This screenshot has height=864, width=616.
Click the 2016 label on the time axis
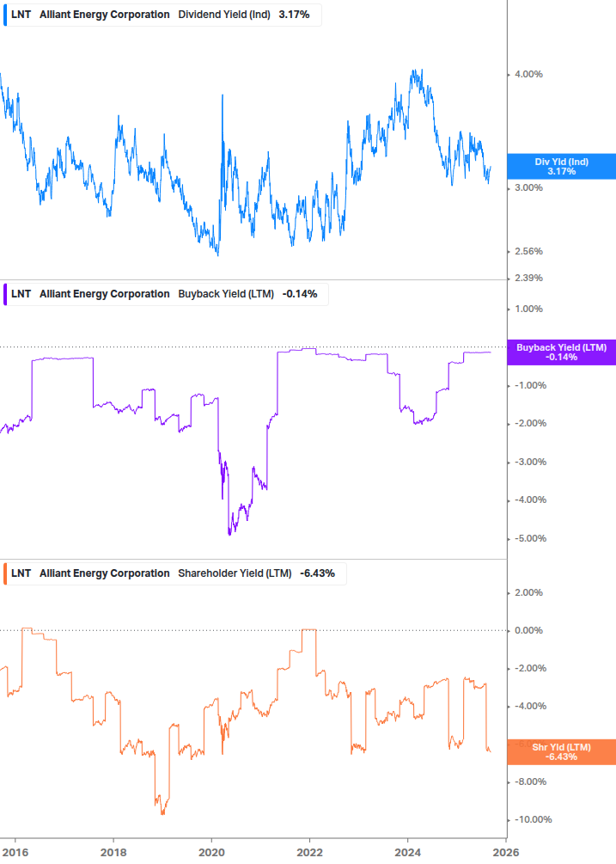[15, 853]
